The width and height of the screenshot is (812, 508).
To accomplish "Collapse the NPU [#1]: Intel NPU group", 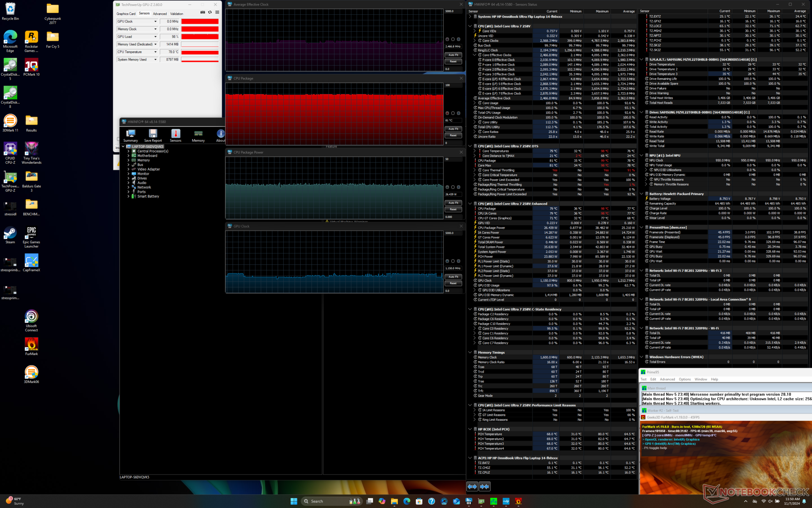I will point(641,155).
